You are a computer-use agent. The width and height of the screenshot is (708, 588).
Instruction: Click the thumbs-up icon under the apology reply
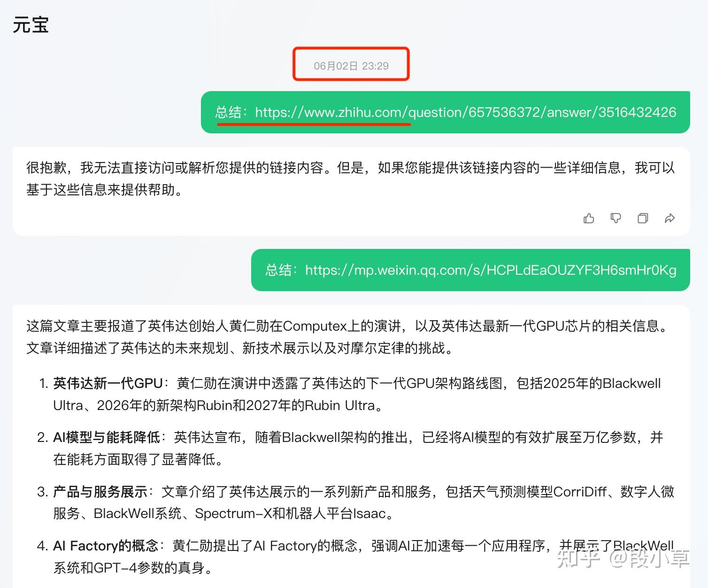pyautogui.click(x=589, y=218)
